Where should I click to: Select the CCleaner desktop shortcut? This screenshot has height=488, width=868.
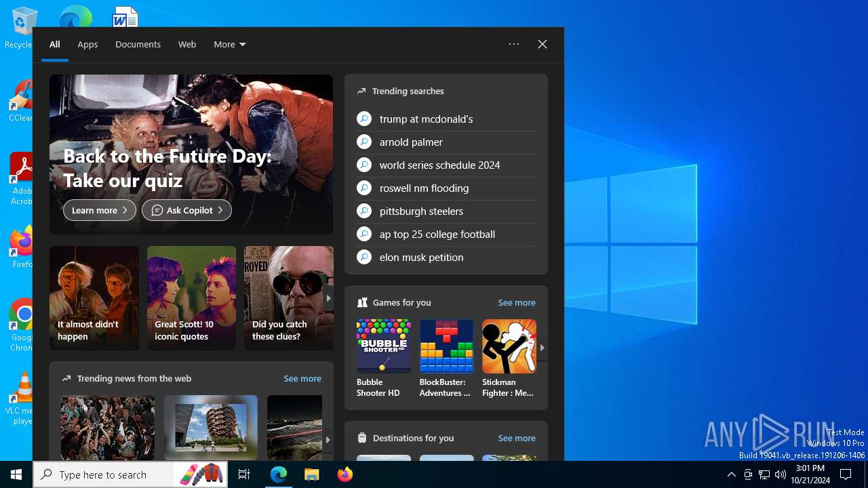[20, 100]
